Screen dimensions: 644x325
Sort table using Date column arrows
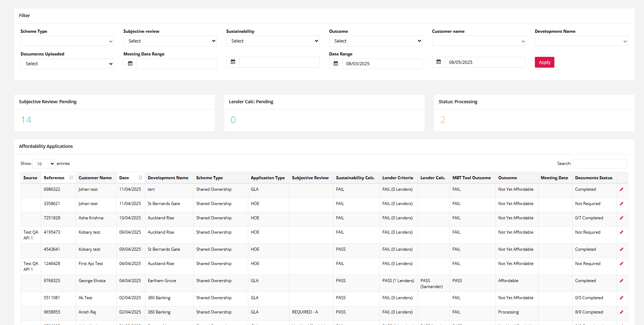140,177
